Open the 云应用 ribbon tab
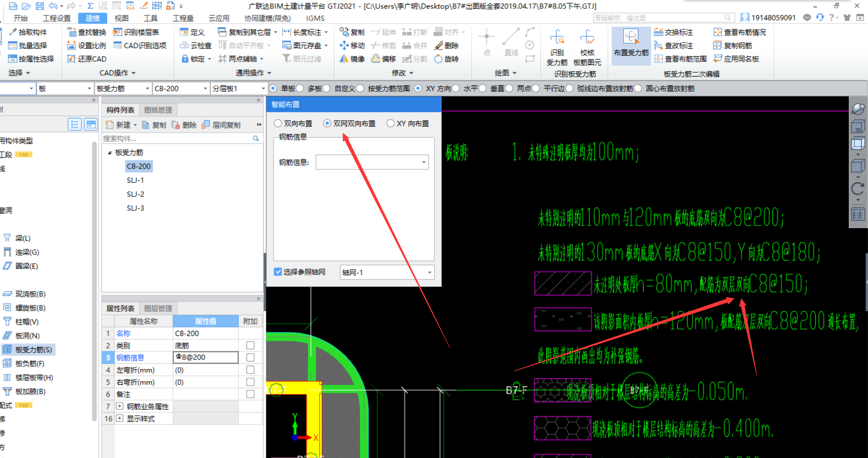Screen dimensions: 868x458 [x=219, y=18]
